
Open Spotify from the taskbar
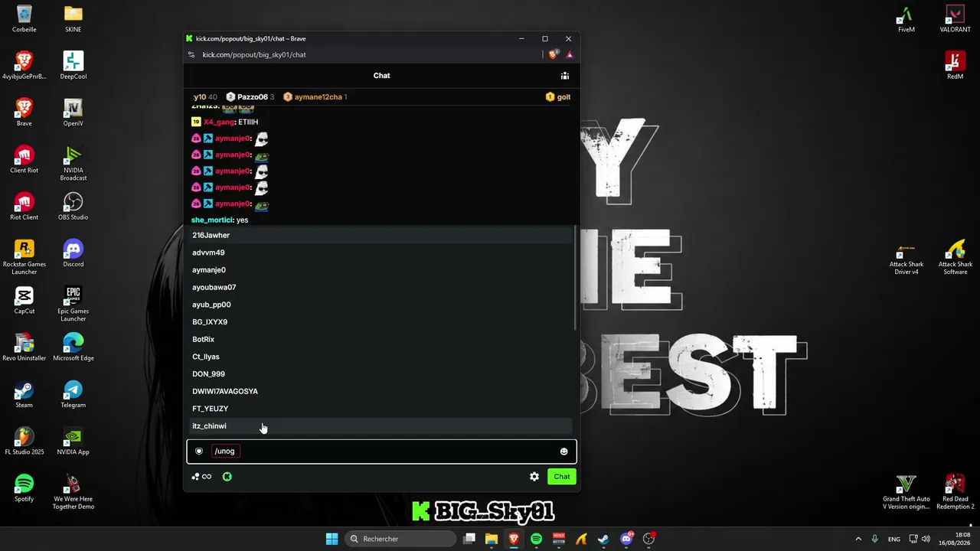pyautogui.click(x=536, y=539)
